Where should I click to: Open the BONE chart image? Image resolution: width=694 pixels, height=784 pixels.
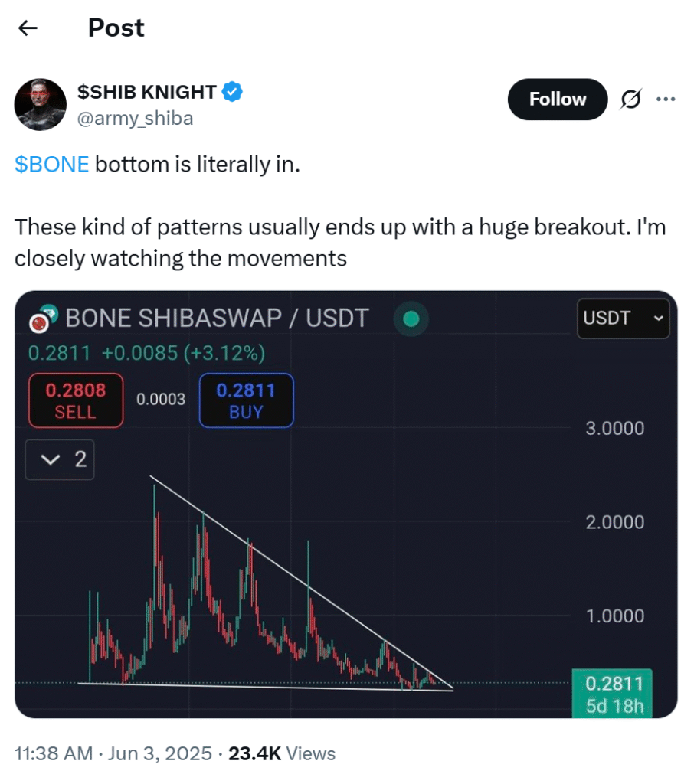click(x=346, y=504)
